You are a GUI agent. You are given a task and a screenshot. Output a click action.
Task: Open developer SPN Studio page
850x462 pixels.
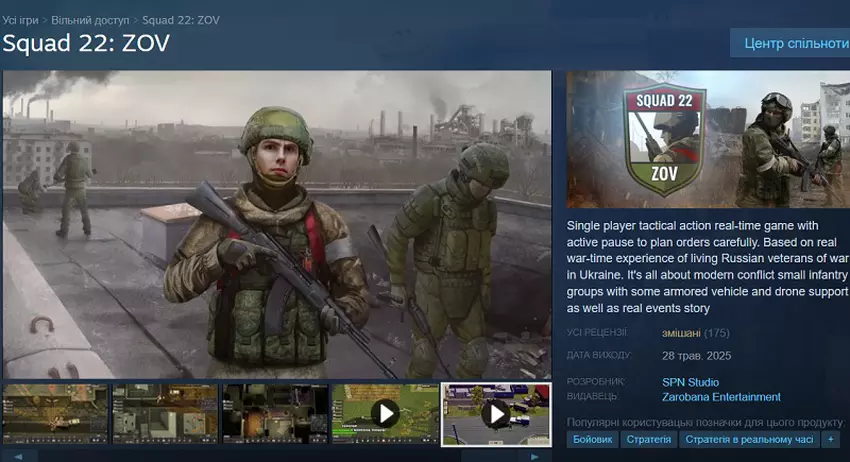(x=690, y=382)
